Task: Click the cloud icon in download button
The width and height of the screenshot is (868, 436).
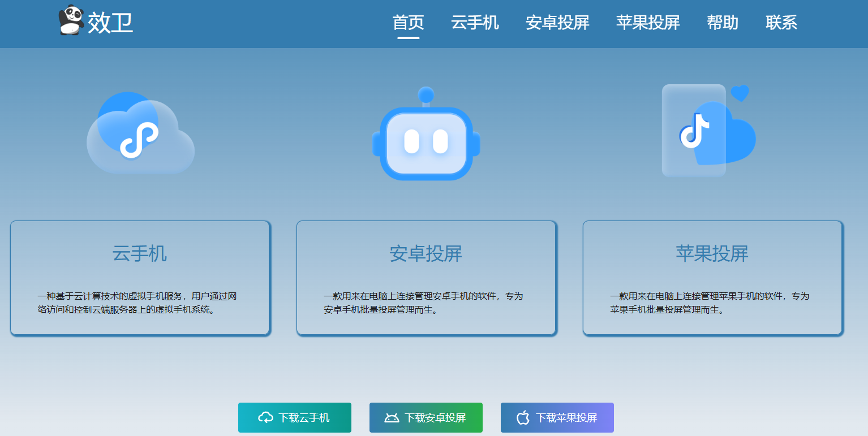Action: (x=265, y=418)
